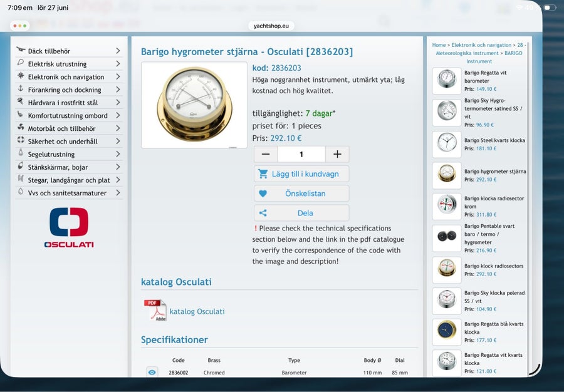Screen dimensions: 564x392
Task: Click the main hygrometer product image
Action: click(194, 105)
